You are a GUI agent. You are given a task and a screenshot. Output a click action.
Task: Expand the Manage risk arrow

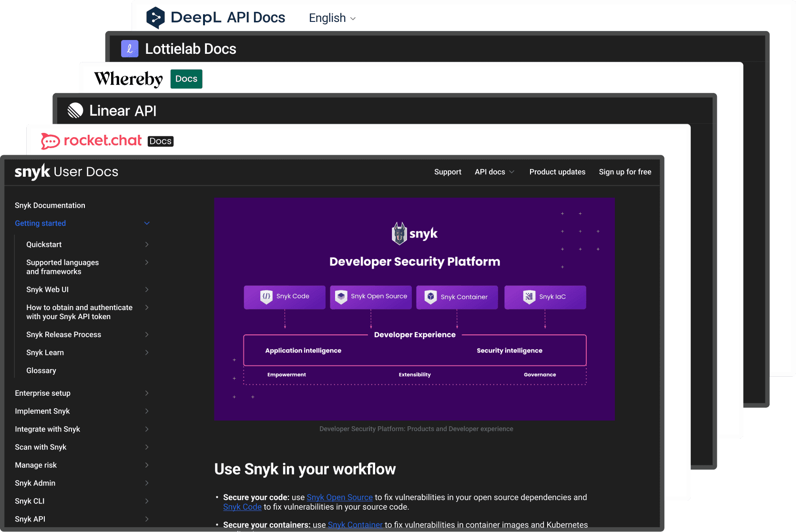pyautogui.click(x=147, y=465)
